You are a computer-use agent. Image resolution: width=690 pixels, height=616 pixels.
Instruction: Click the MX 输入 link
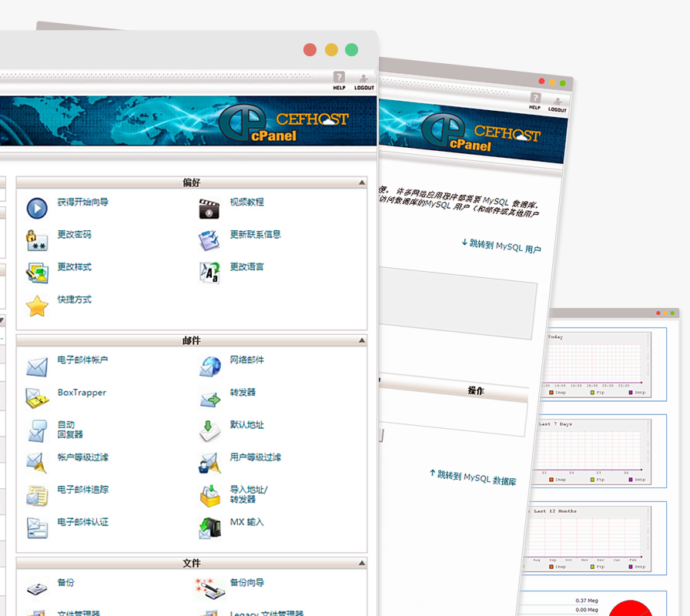(x=247, y=522)
